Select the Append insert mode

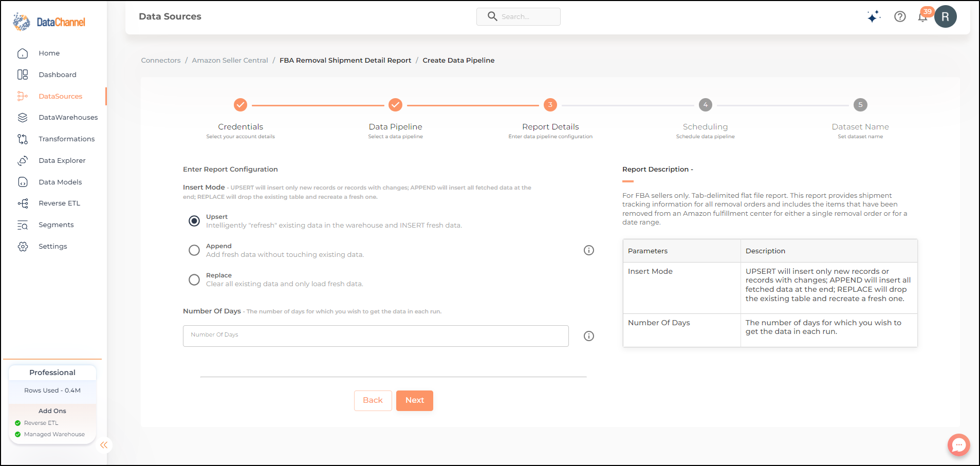pyautogui.click(x=194, y=250)
